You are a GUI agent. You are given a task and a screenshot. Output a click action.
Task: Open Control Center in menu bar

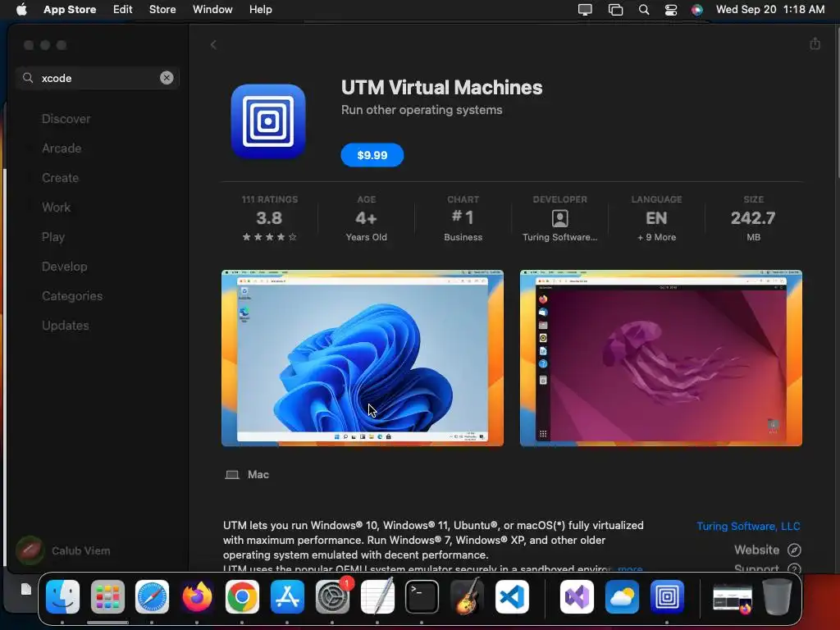671,10
